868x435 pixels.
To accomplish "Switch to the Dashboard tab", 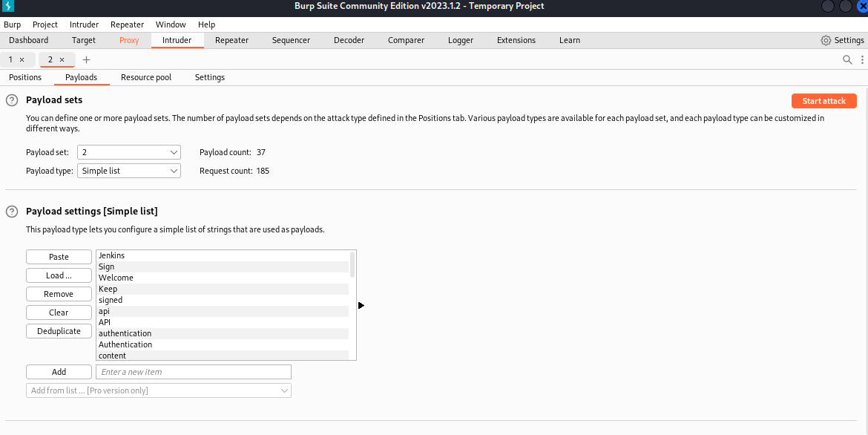I will coord(29,40).
